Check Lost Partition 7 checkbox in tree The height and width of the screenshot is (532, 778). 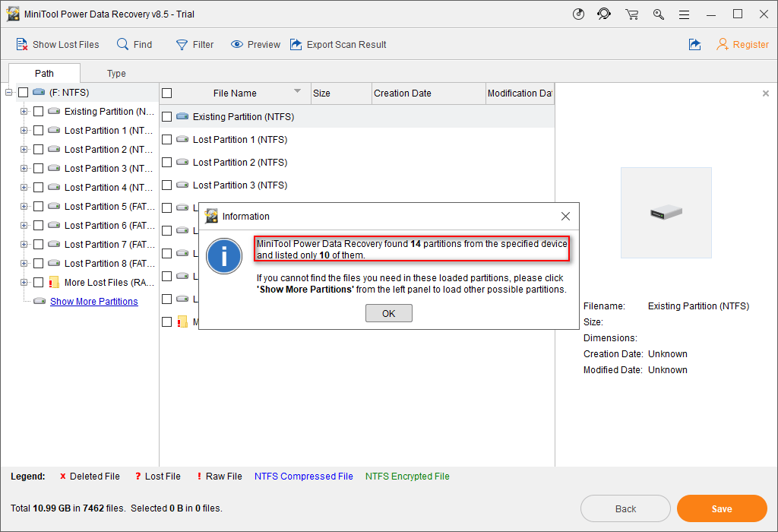click(38, 244)
